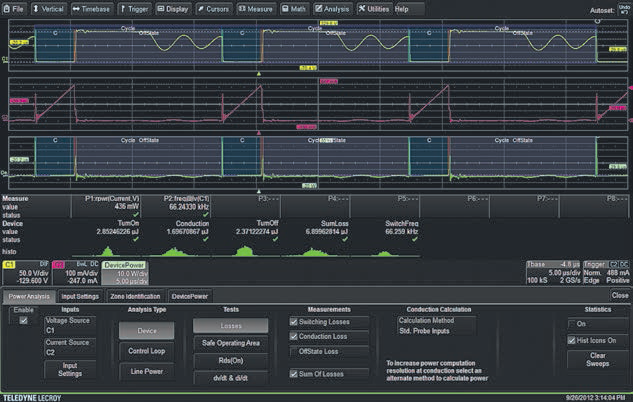The height and width of the screenshot is (402, 633).
Task: Select Control Loop analysis type
Action: click(x=147, y=351)
